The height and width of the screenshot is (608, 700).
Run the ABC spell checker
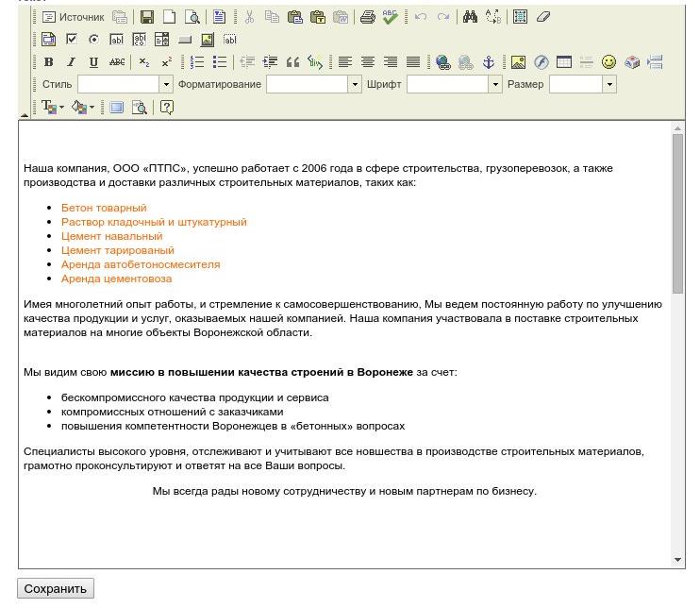pyautogui.click(x=390, y=17)
